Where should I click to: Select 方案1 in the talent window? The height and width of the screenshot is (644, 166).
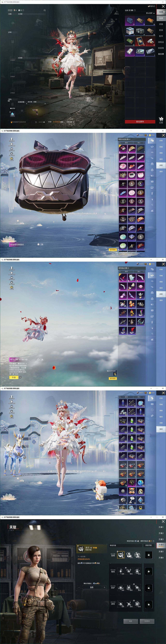click(161, 527)
